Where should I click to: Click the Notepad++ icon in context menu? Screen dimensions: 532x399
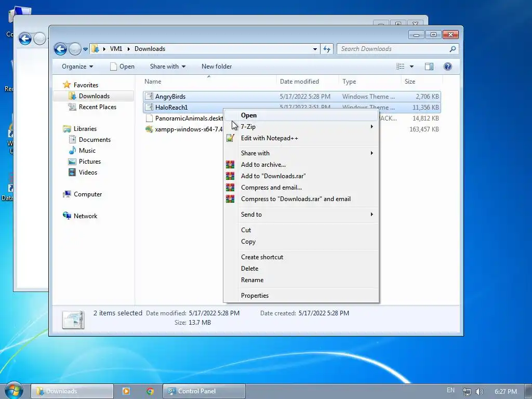coord(230,138)
